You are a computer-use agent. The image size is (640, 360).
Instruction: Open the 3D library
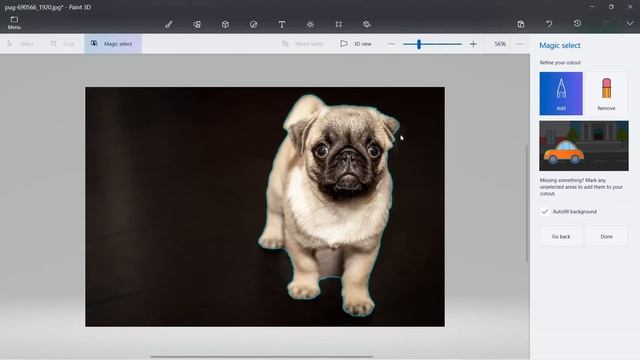tap(367, 24)
